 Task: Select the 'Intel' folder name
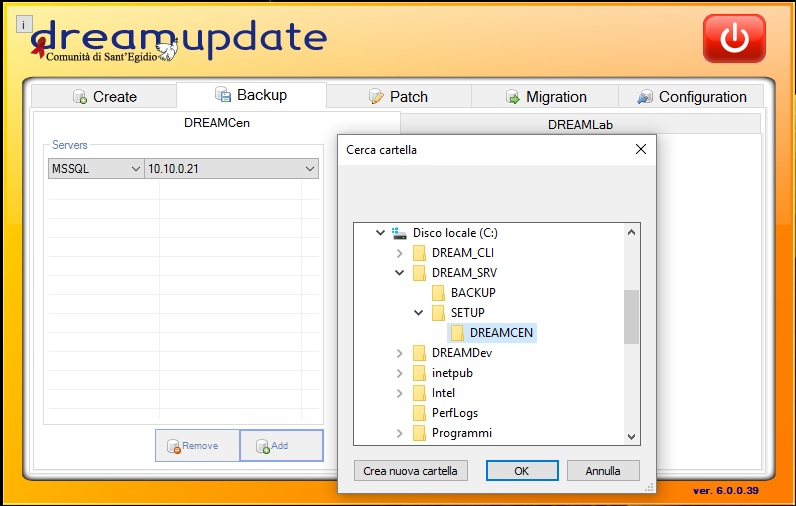(443, 393)
